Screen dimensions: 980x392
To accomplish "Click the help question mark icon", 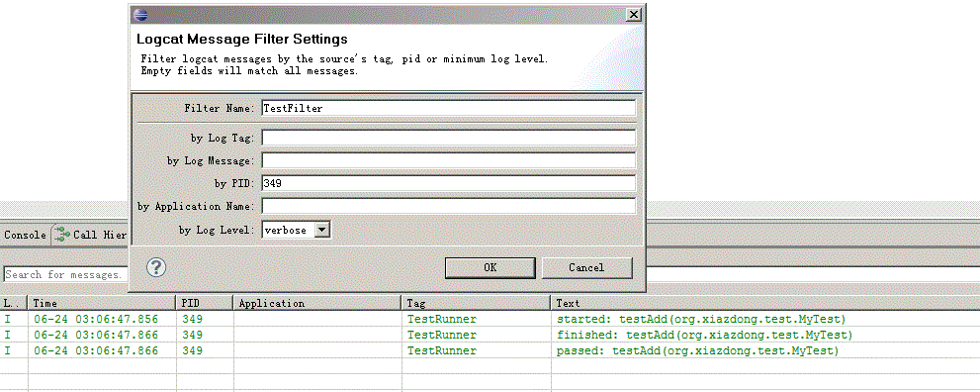I will point(156,267).
